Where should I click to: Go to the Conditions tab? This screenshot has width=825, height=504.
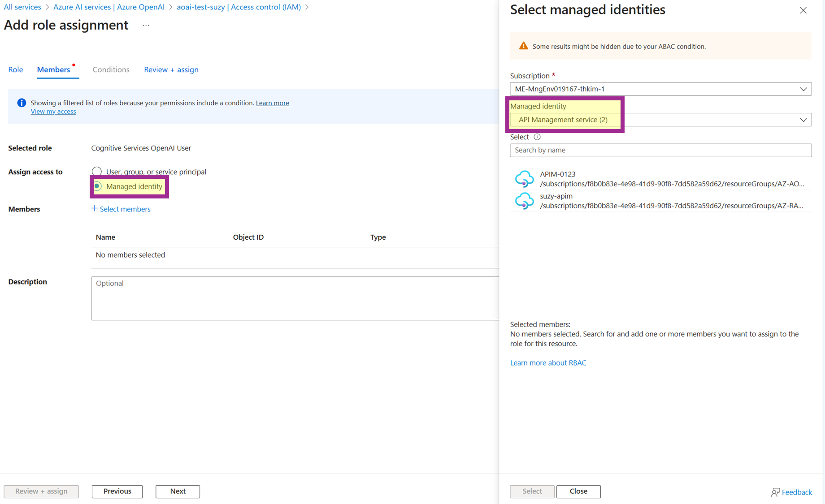tap(111, 69)
